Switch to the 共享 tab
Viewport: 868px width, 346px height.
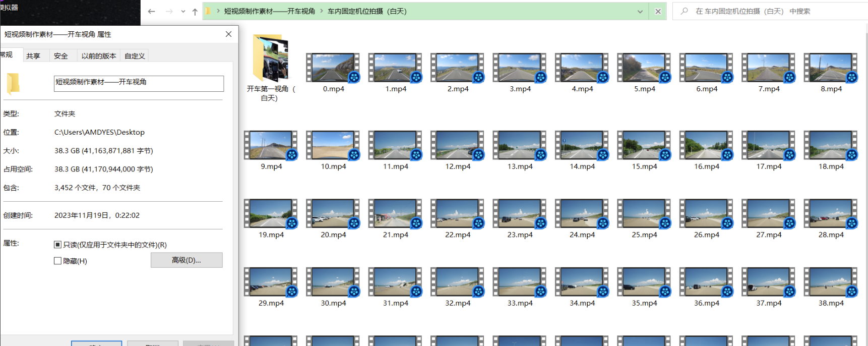[33, 56]
